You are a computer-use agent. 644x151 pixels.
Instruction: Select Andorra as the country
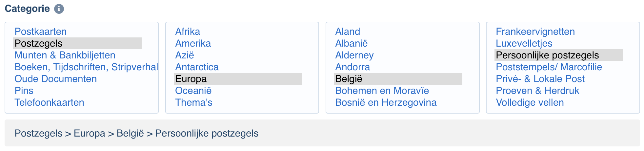point(352,67)
